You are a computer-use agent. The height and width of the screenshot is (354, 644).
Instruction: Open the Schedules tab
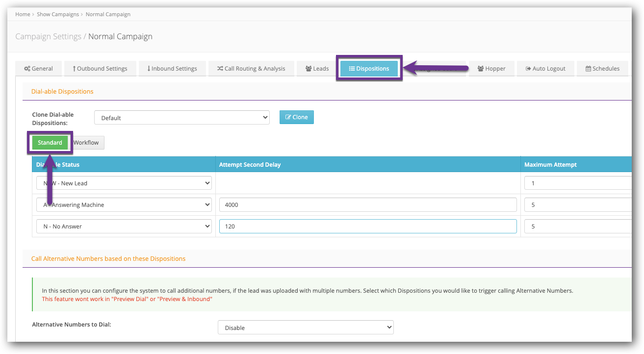point(602,69)
